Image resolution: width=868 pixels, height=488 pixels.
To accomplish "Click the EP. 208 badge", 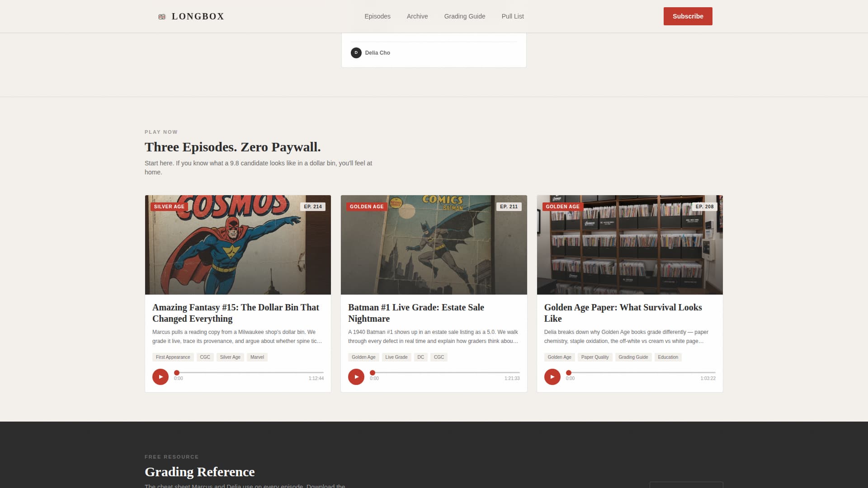I will (705, 206).
